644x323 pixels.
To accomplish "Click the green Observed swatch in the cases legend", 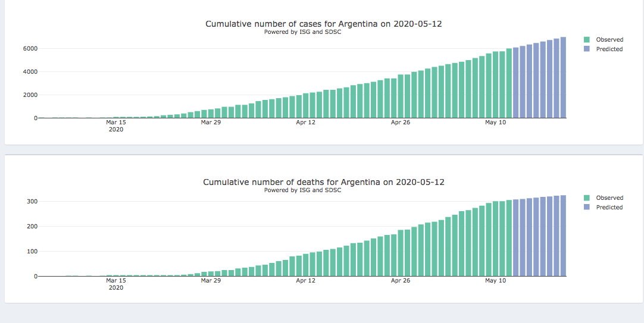I will click(587, 40).
